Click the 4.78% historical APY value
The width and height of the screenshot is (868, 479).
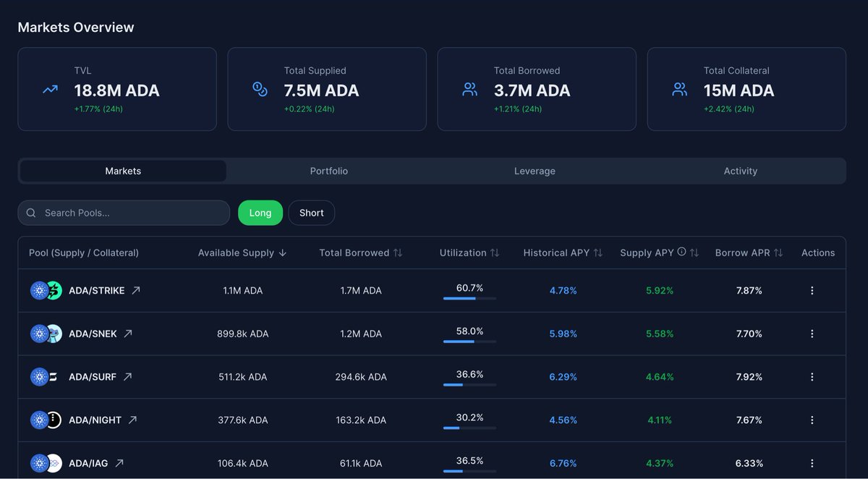tap(563, 290)
